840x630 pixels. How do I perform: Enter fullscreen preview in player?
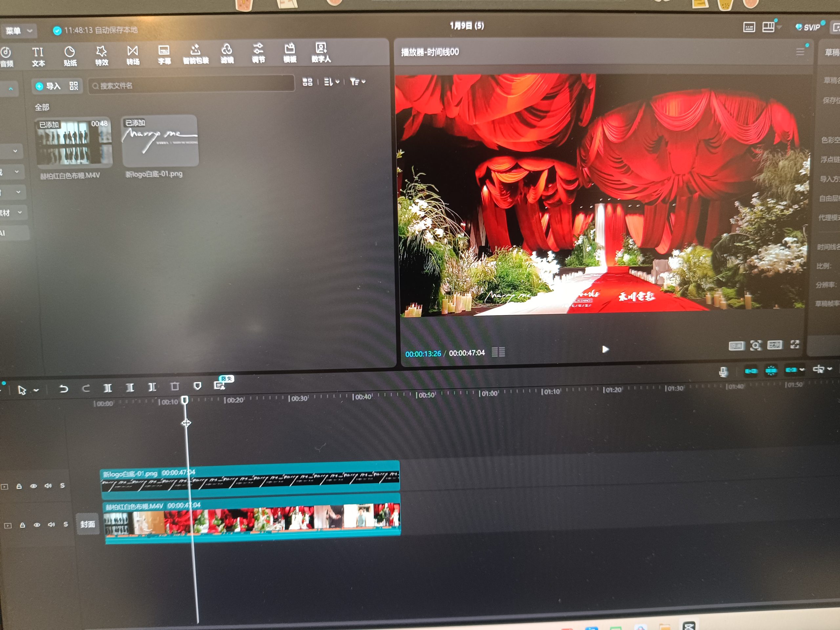pyautogui.click(x=794, y=345)
